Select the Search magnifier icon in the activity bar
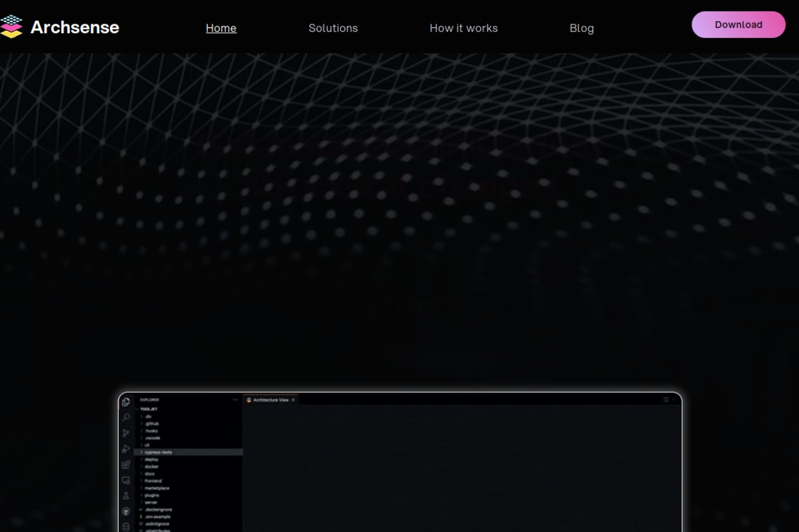The image size is (799, 532). click(126, 417)
